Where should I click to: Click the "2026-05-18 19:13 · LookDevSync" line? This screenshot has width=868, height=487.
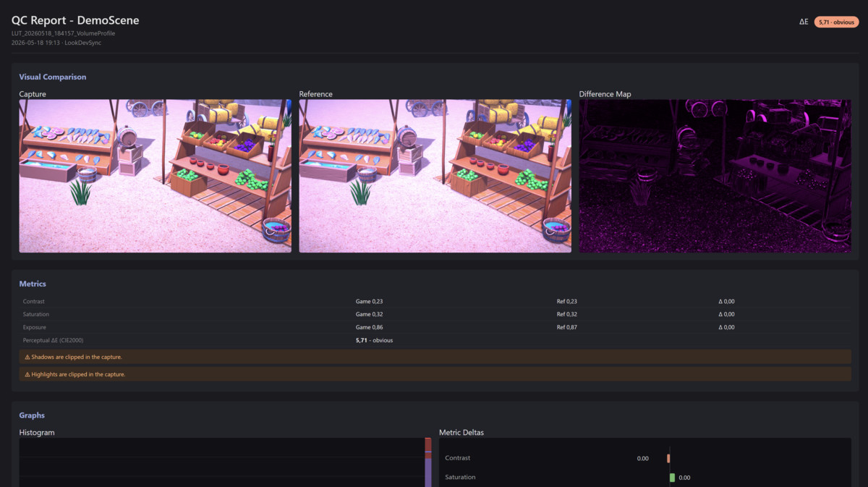point(56,43)
